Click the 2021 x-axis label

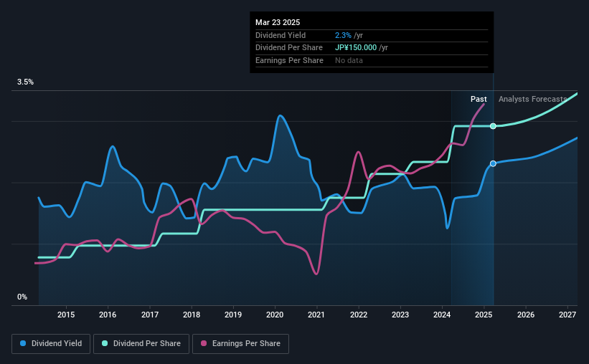click(x=316, y=315)
